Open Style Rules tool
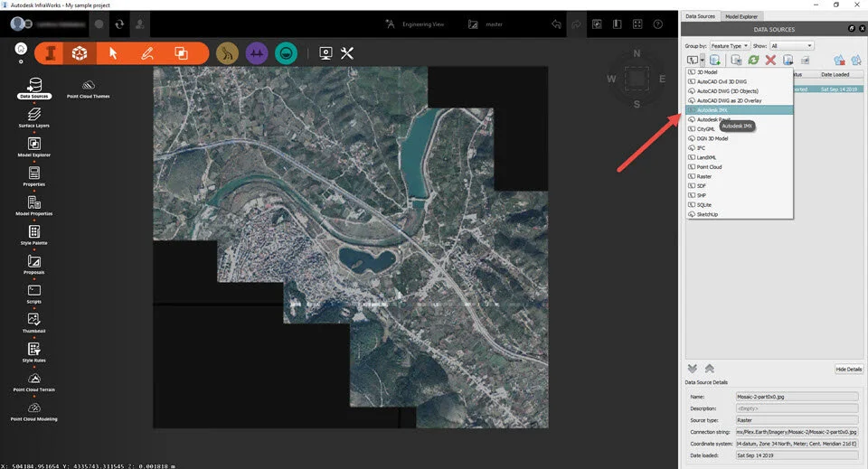Viewport: 868px width, 469px height. (x=33, y=352)
